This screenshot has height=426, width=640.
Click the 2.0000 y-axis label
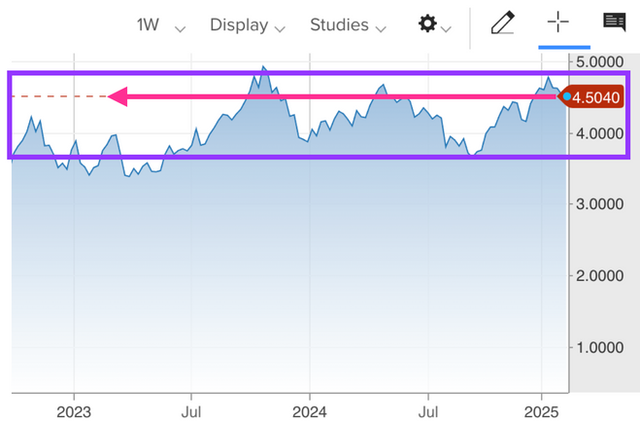pyautogui.click(x=600, y=276)
